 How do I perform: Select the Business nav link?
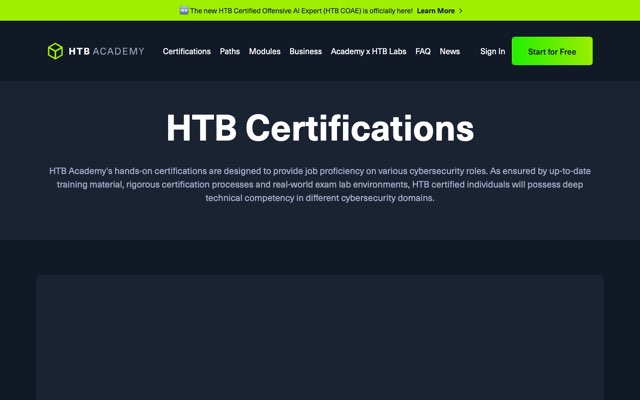pos(306,51)
